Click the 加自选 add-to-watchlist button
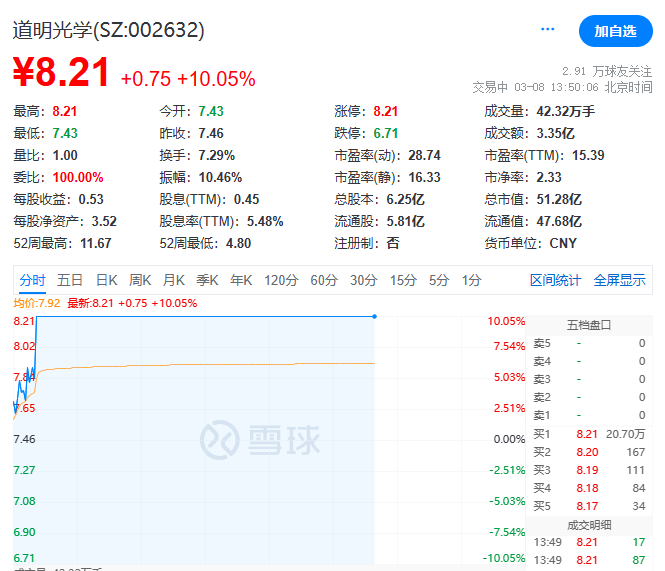This screenshot has width=665, height=571. pos(615,31)
